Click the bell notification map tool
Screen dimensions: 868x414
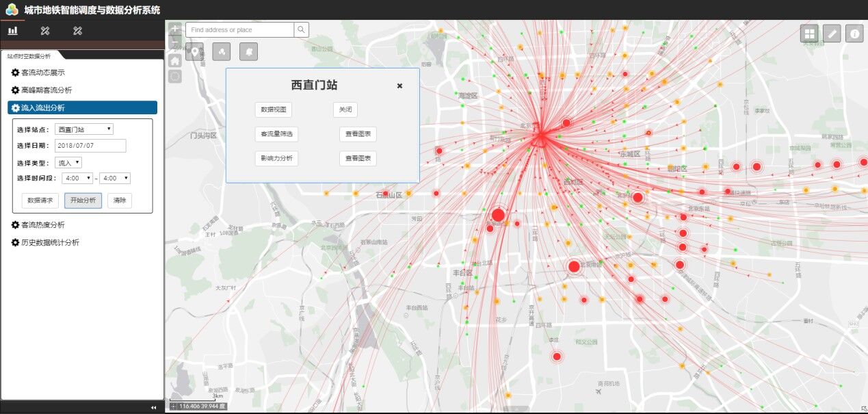248,51
